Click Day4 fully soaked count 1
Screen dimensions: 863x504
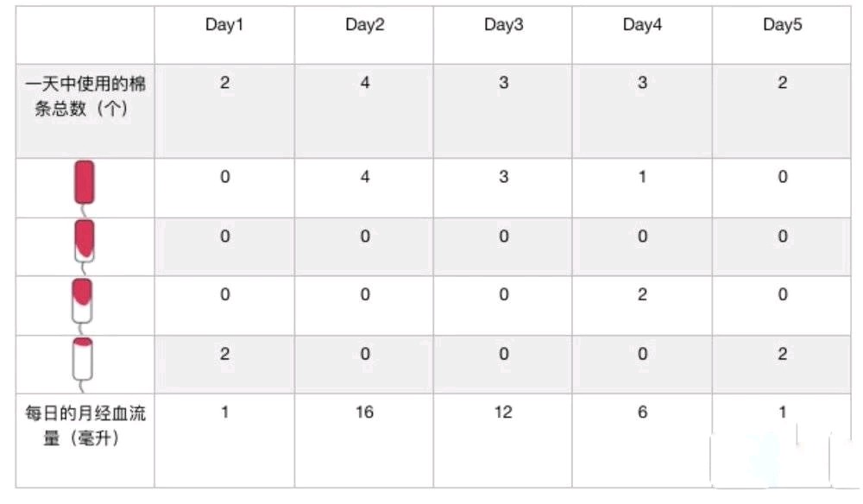point(642,177)
